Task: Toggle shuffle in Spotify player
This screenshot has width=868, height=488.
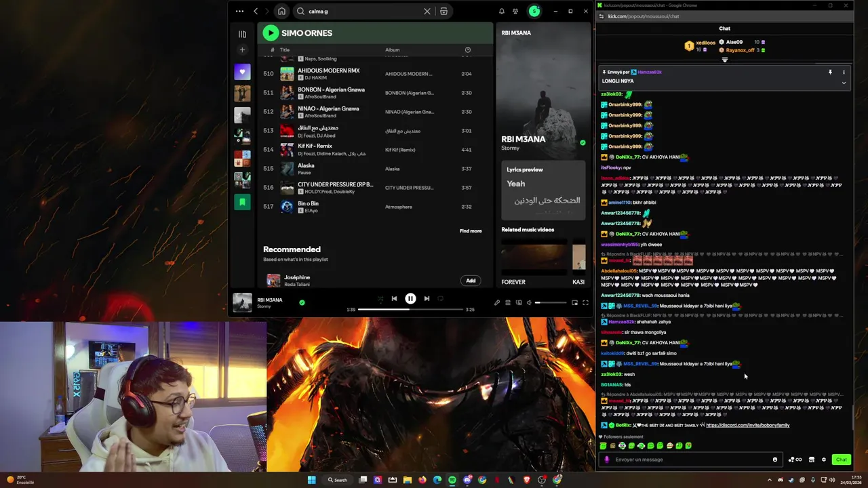Action: [x=380, y=299]
